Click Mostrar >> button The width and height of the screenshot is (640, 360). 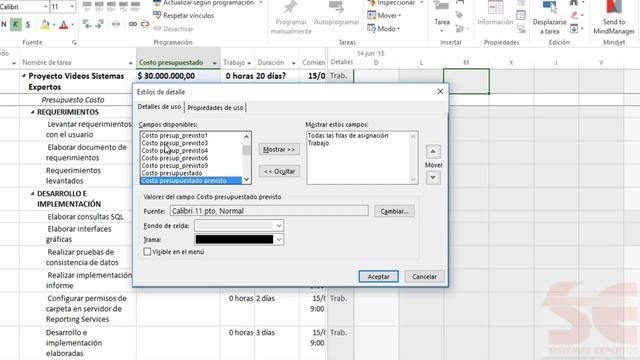[279, 149]
